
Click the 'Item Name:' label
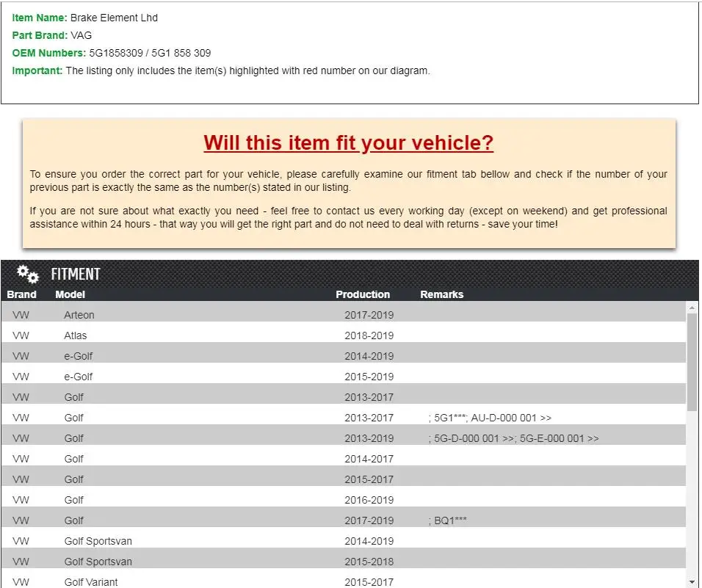point(40,18)
